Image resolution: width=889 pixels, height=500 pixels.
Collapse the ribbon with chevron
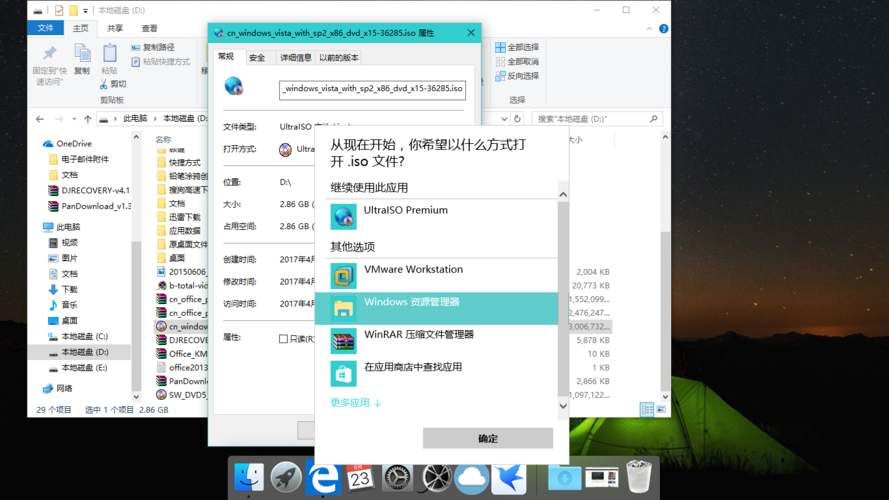[x=649, y=29]
